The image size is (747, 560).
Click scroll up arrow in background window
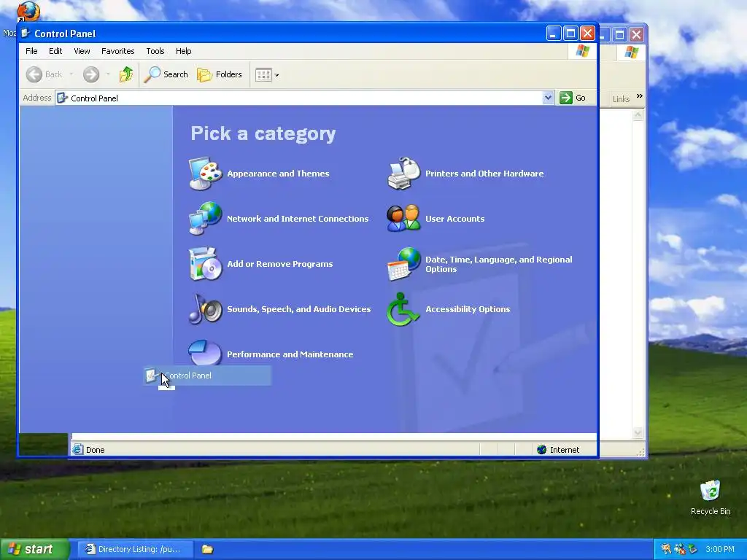click(x=638, y=114)
